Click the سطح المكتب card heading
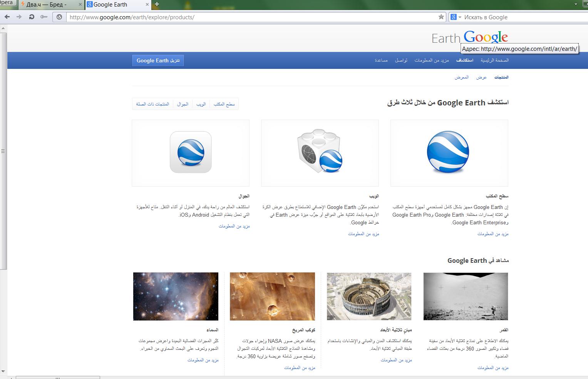This screenshot has width=588, height=379. 497,196
